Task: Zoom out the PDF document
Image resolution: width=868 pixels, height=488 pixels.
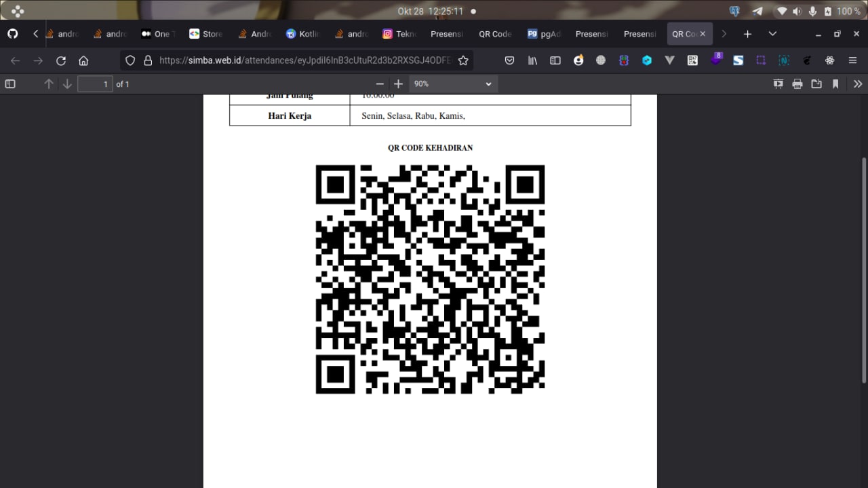Action: (380, 84)
